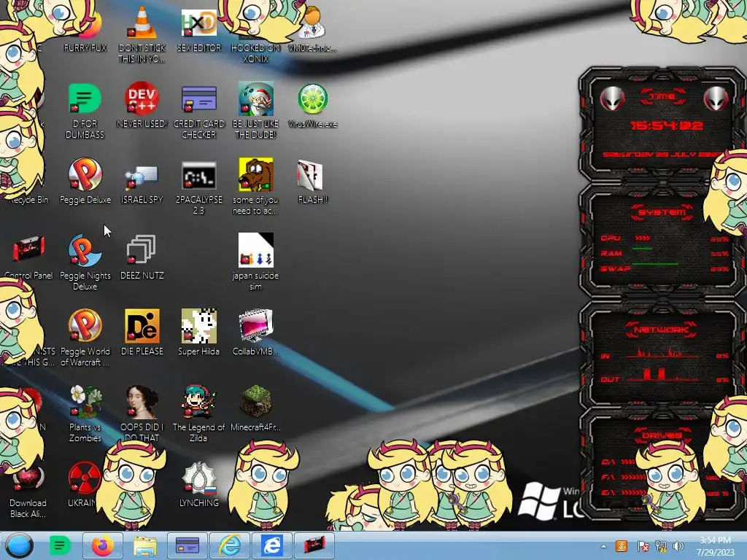Open File Explorer from the taskbar
Viewport: 747px width, 560px height.
(145, 545)
